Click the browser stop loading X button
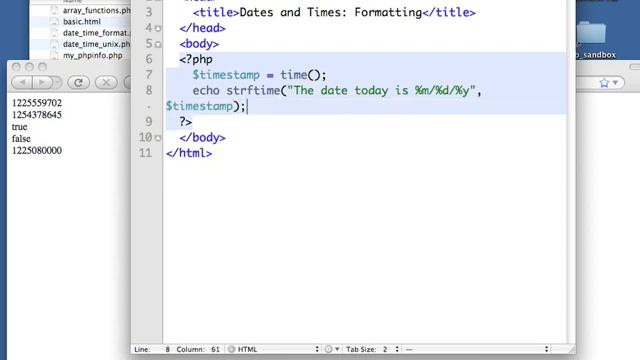Screen dimensions: 640x360 (106, 82)
